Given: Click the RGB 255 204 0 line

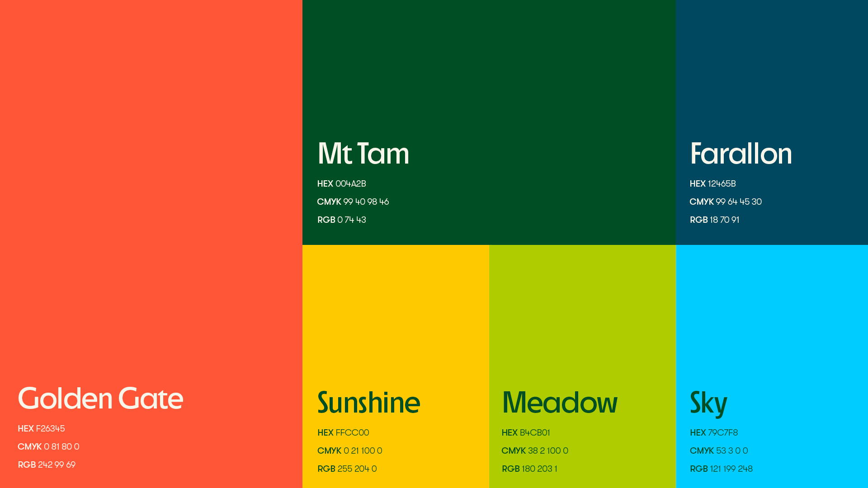Looking at the screenshot, I should pos(347,469).
